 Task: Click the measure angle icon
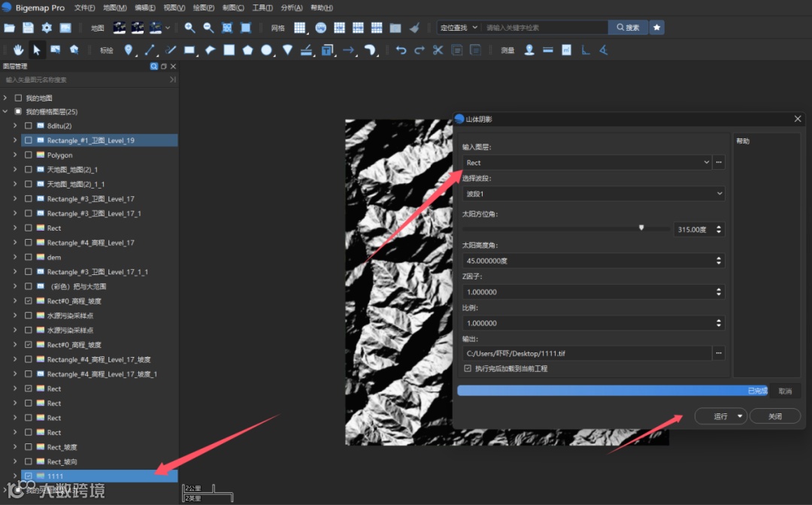click(604, 50)
